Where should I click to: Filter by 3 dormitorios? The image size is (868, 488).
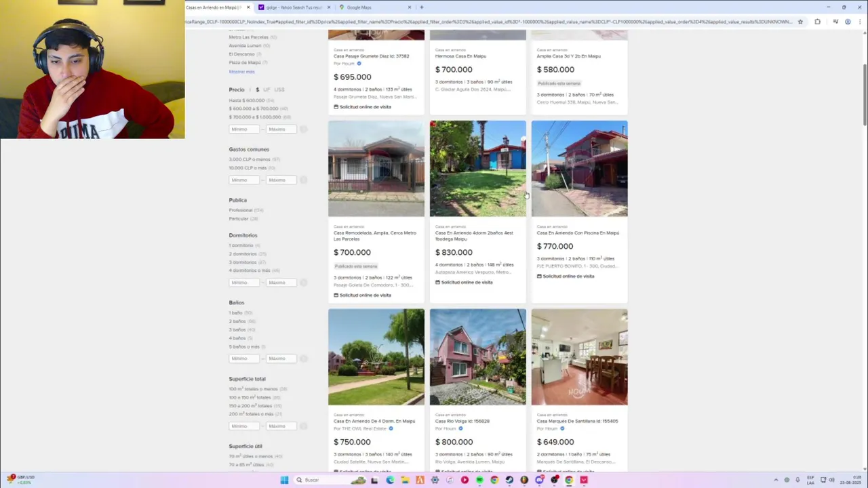243,262
